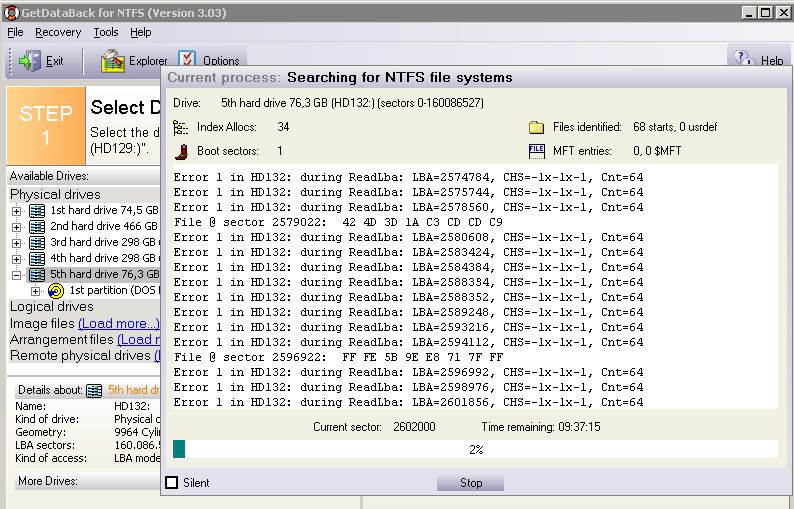Select 2nd hard drive 466 GB

point(103,226)
